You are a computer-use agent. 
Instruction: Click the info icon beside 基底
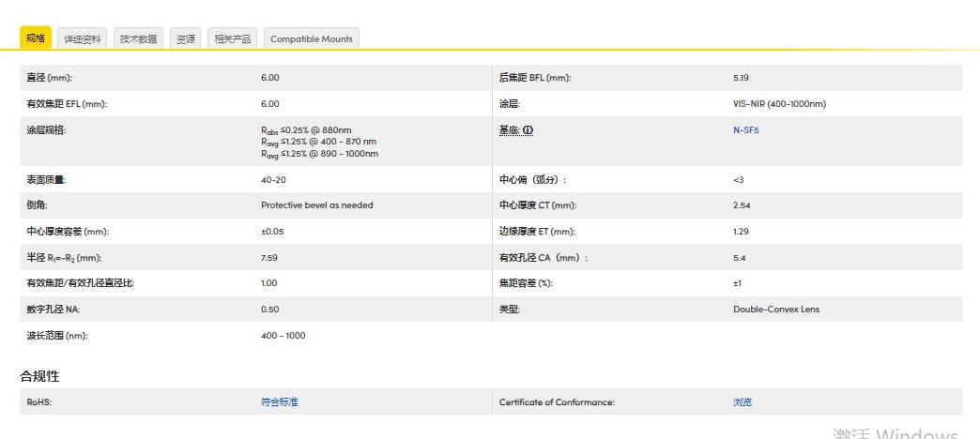(528, 130)
